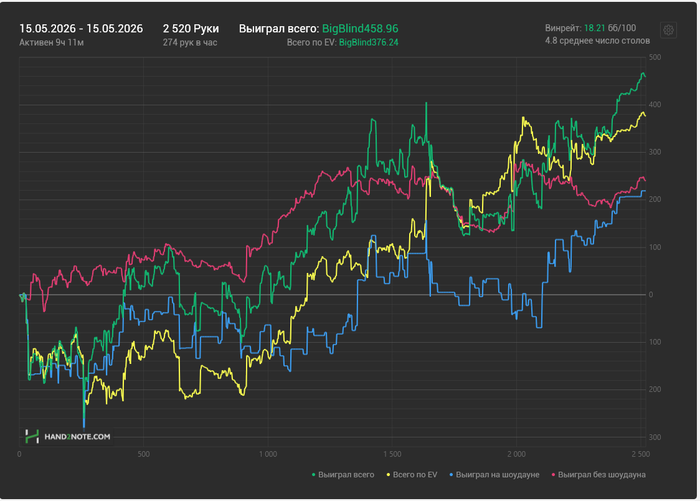The height and width of the screenshot is (501, 700).
Task: Click the pink legend dot for Выиграл без шоудауна
Action: 553,475
